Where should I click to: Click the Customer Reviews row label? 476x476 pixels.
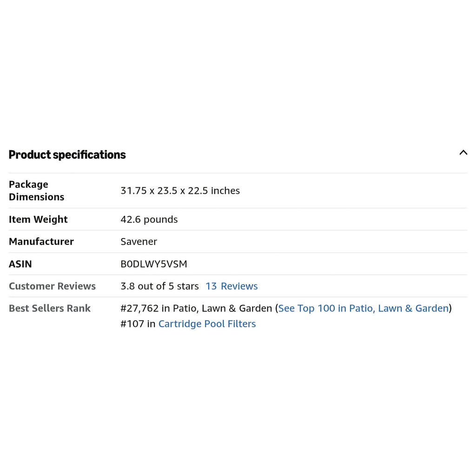coord(52,286)
